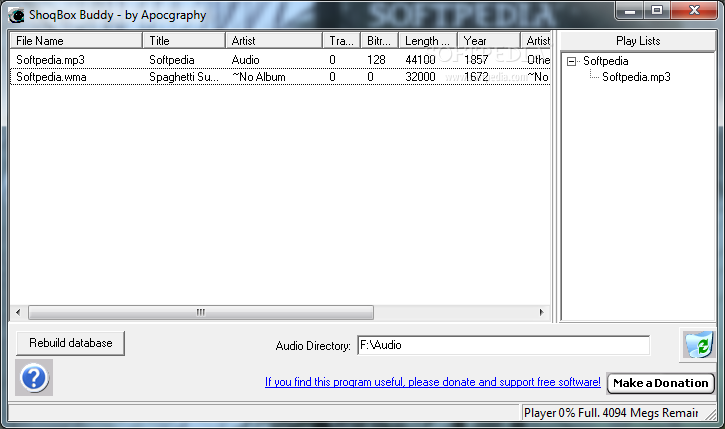Select the Softpedia playlist in Play Lists
This screenshot has height=429, width=725.
point(605,61)
